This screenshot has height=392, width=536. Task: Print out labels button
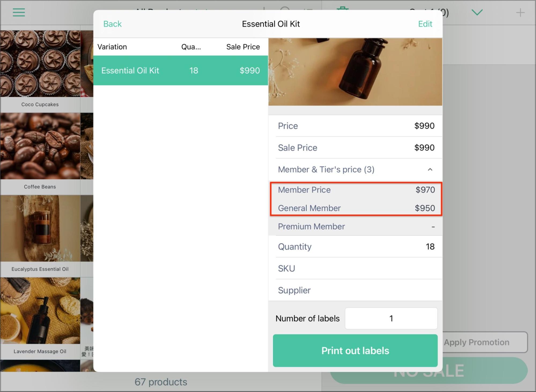point(355,350)
